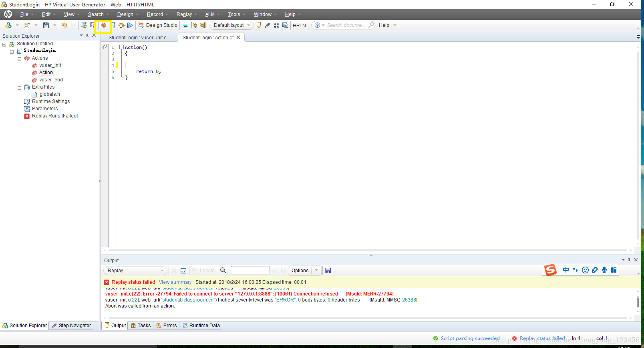Click the Help button in toolbar
This screenshot has width=644, height=348.
coord(384,25)
